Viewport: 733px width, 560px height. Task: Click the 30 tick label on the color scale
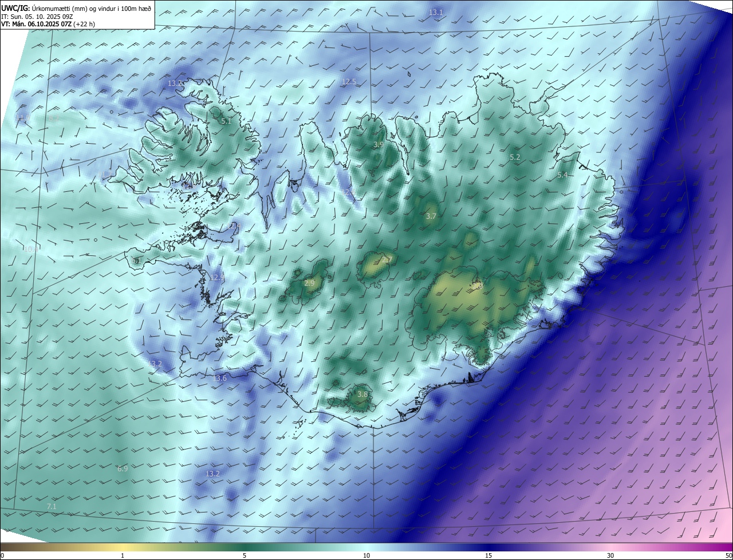pos(610,555)
